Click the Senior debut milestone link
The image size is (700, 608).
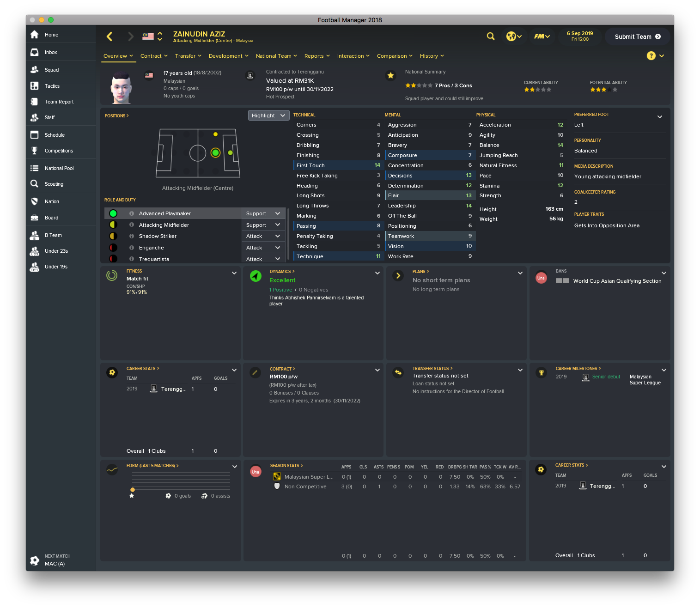click(x=606, y=377)
